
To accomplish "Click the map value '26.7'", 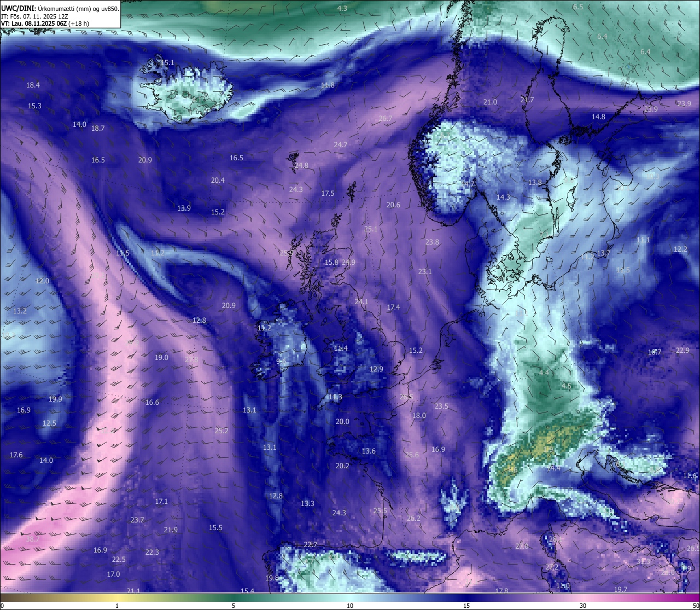I will coord(386,118).
